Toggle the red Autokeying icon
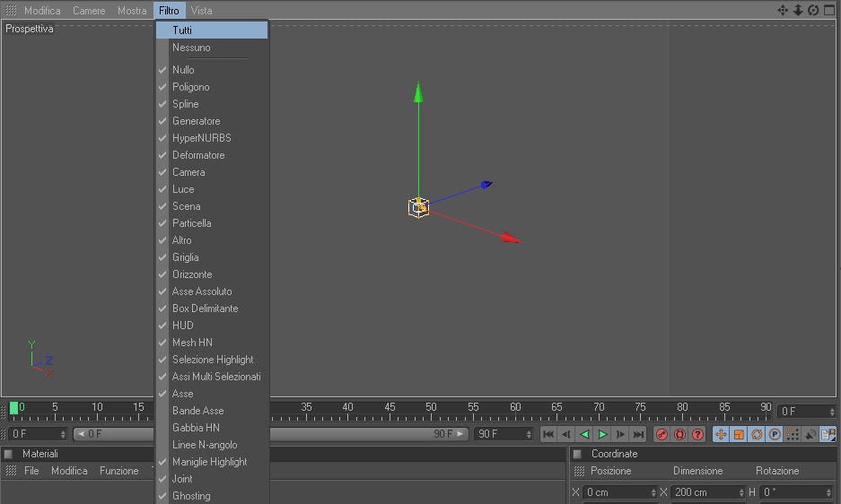Image resolution: width=841 pixels, height=504 pixels. [x=679, y=434]
